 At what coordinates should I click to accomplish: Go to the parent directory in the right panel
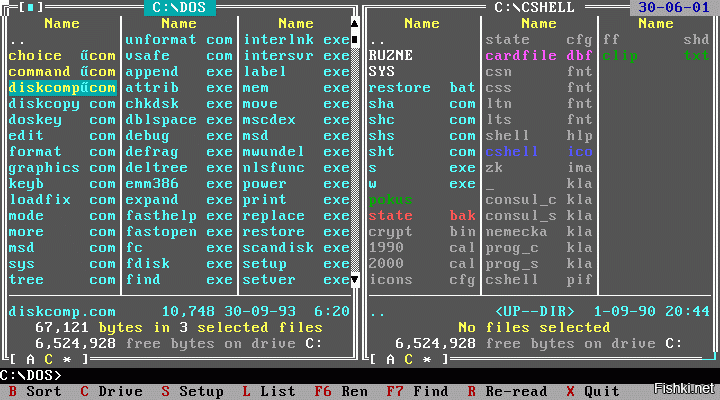(376, 40)
